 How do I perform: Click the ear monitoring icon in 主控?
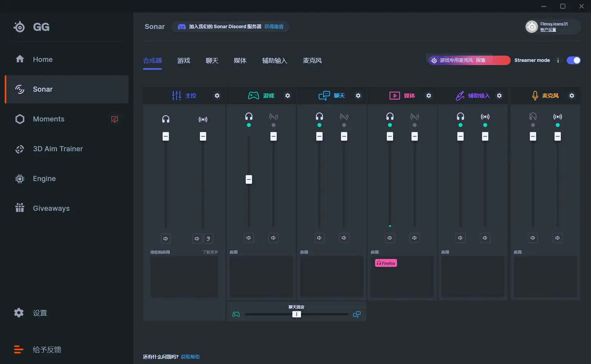(208, 239)
